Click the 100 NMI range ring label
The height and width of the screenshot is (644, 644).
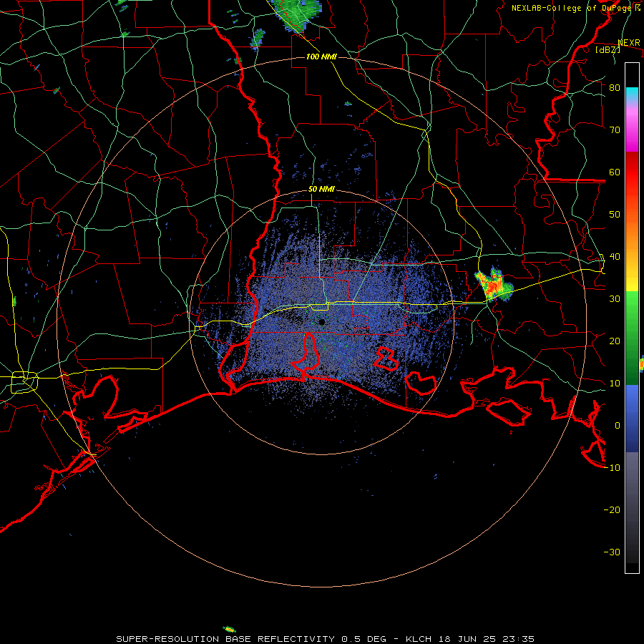[321, 57]
